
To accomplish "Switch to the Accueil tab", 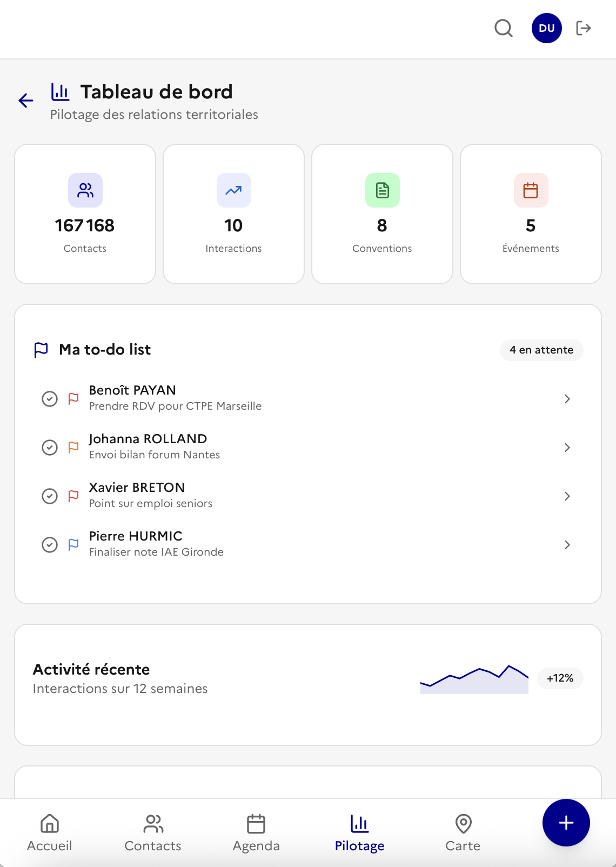I will [x=50, y=833].
